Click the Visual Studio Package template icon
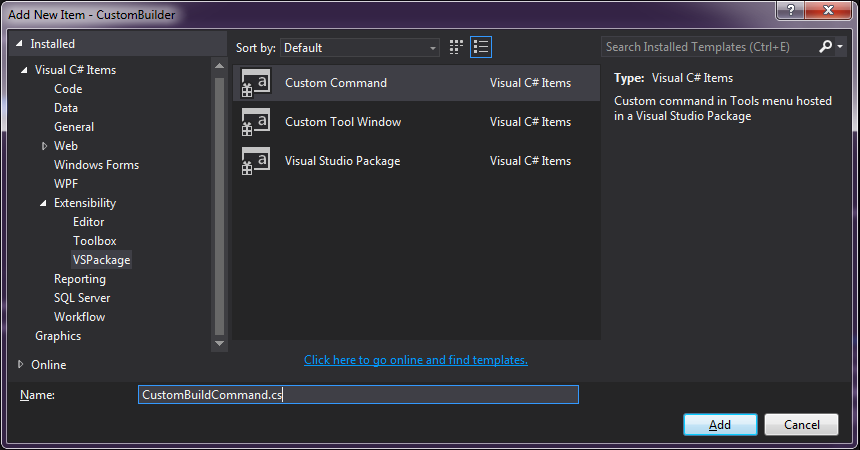The width and height of the screenshot is (860, 450). point(256,161)
